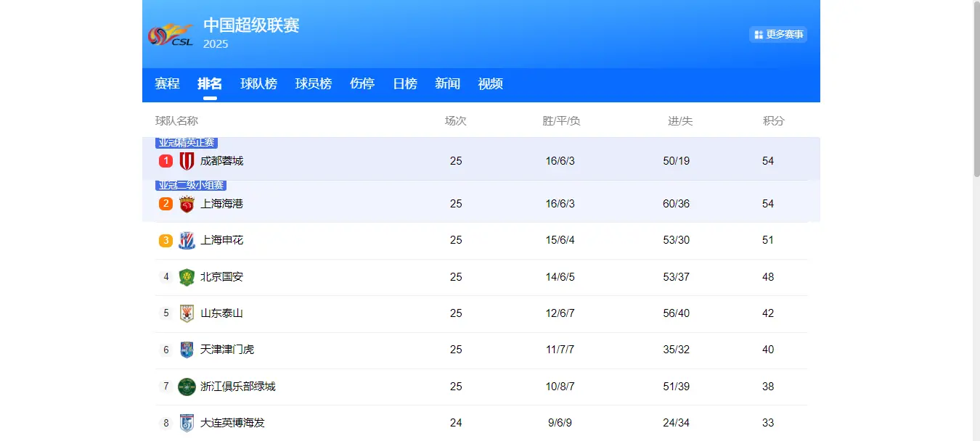Image resolution: width=980 pixels, height=441 pixels.
Task: Go to the 球员榜 tab
Action: click(x=313, y=84)
